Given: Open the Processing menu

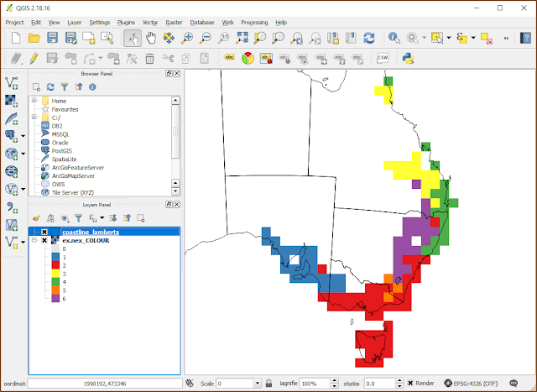Looking at the screenshot, I should (254, 23).
